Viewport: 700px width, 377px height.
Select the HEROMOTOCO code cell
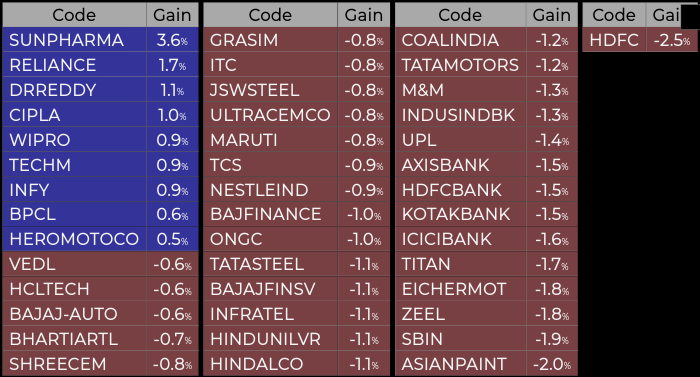pyautogui.click(x=75, y=239)
